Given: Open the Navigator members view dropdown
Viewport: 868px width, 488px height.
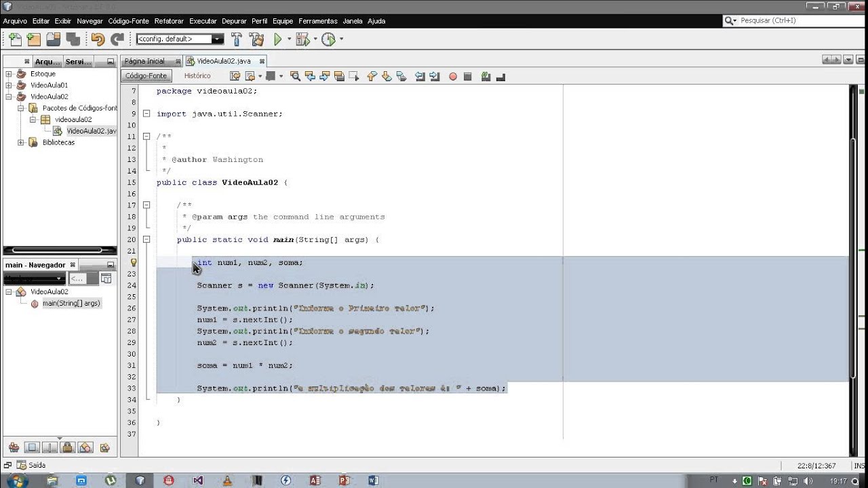Looking at the screenshot, I should tap(34, 278).
